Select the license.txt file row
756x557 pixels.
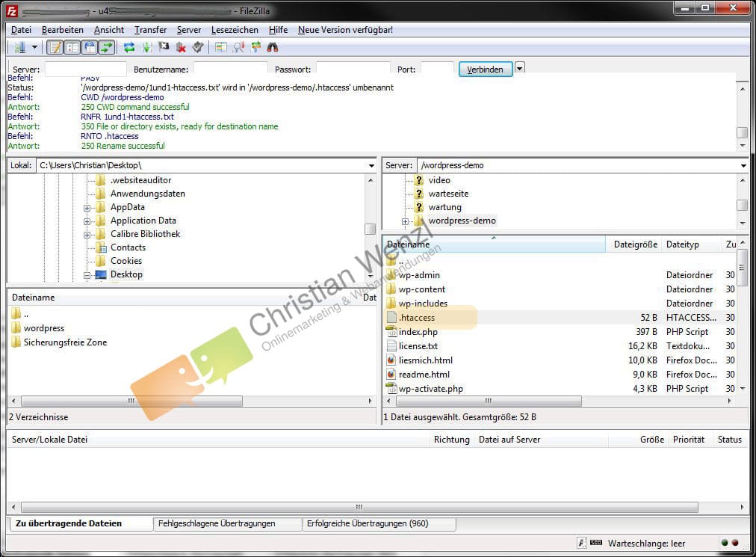coord(560,346)
